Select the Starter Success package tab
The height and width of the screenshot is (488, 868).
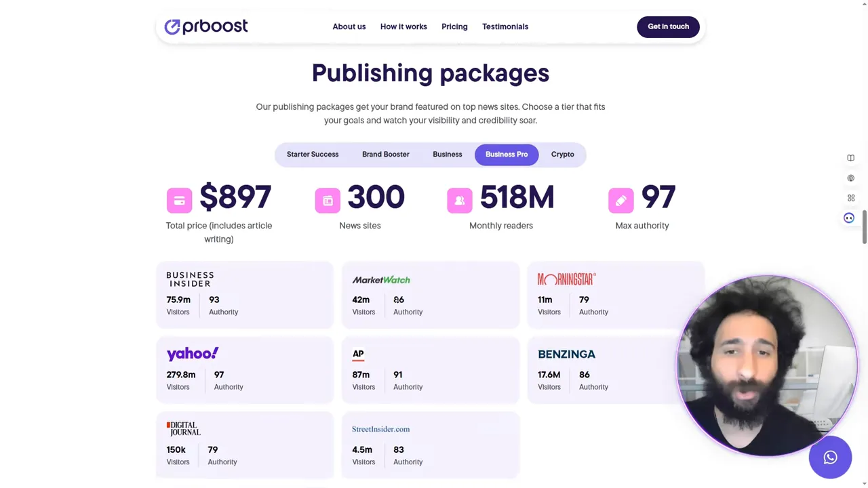coord(313,155)
